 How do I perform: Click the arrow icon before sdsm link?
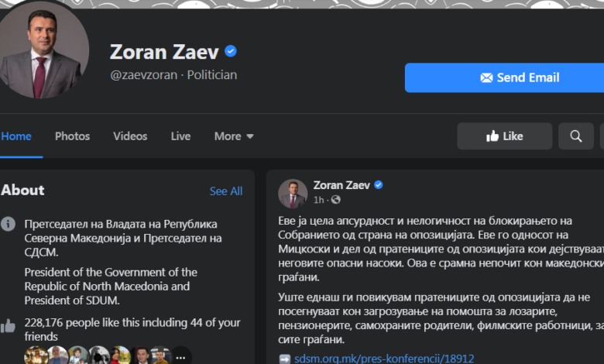(x=285, y=359)
